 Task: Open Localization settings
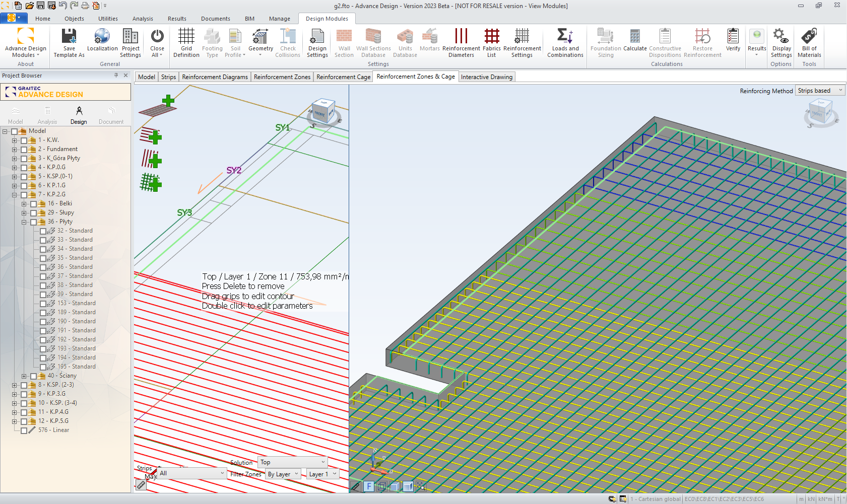tap(102, 40)
